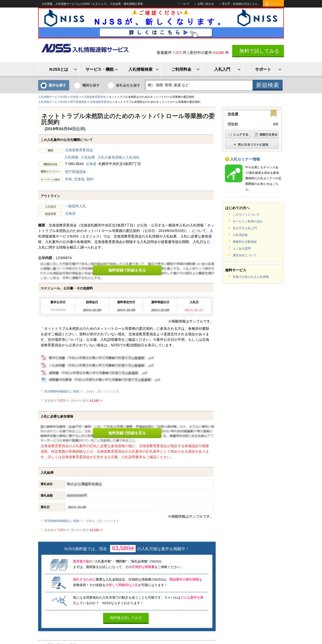Click the 2019/04/04 案件公示日 cell
Screen dimensions: 322x644
coord(58,310)
